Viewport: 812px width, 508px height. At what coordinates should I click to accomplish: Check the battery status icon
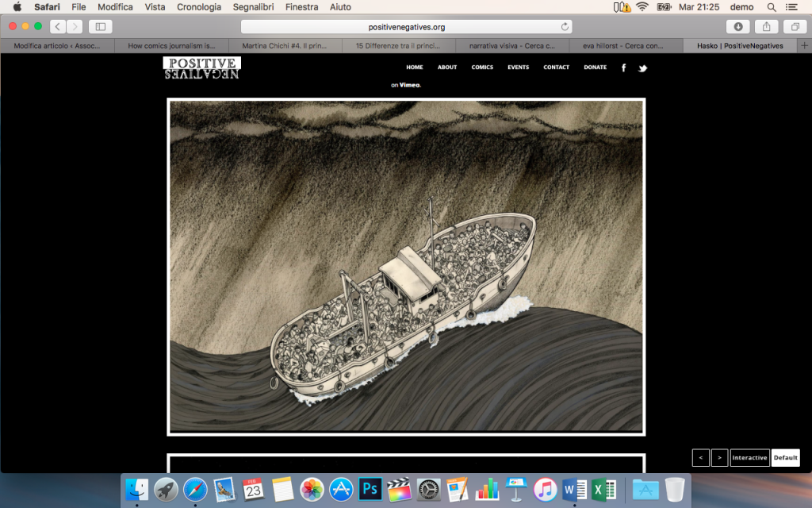click(x=664, y=7)
